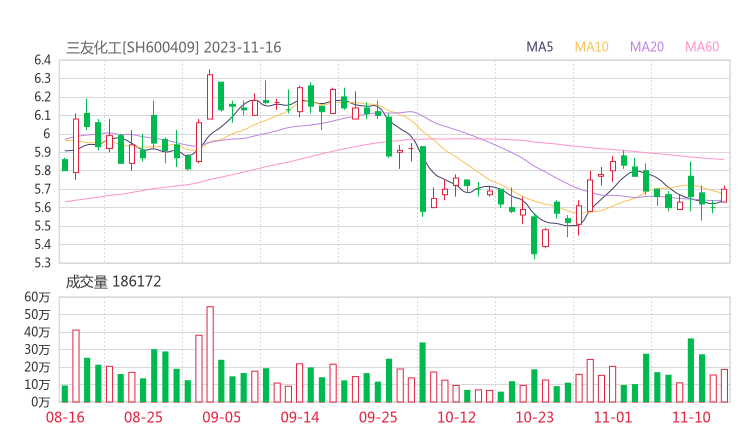Click the 09-14 date axis label
The image size is (740, 440).
(300, 417)
